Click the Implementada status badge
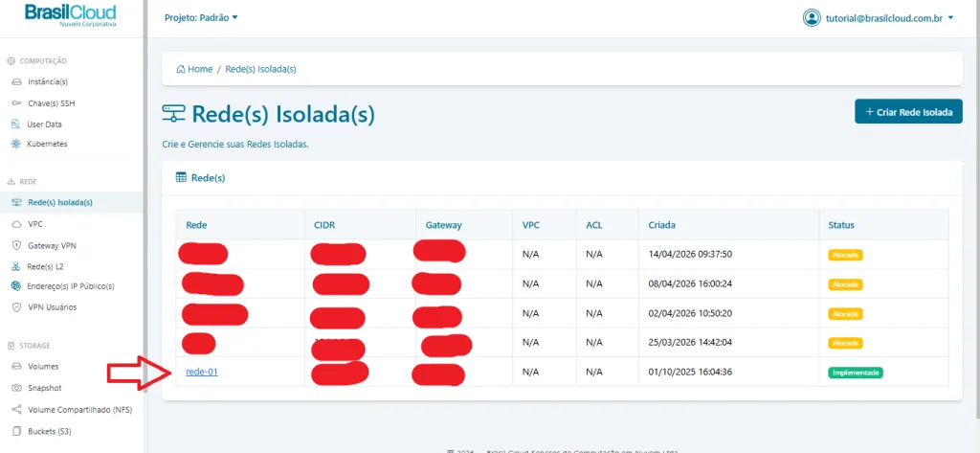 tap(855, 373)
